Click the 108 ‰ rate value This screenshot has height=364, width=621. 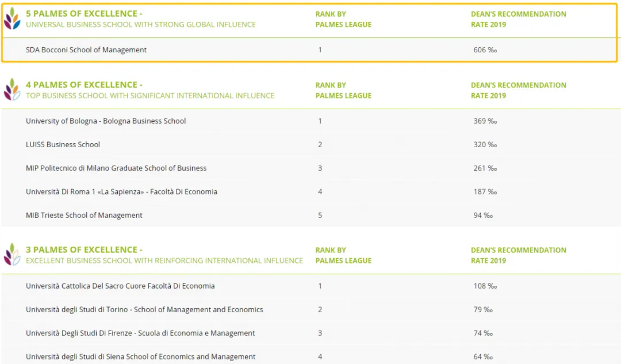(x=485, y=286)
